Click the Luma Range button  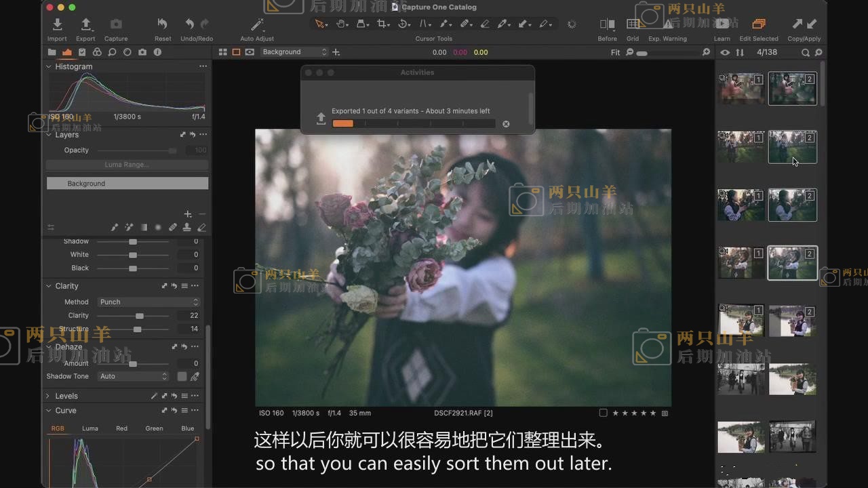click(x=127, y=165)
